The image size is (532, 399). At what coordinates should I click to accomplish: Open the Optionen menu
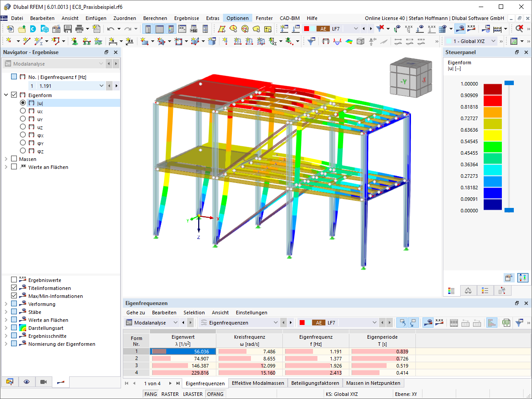[238, 18]
